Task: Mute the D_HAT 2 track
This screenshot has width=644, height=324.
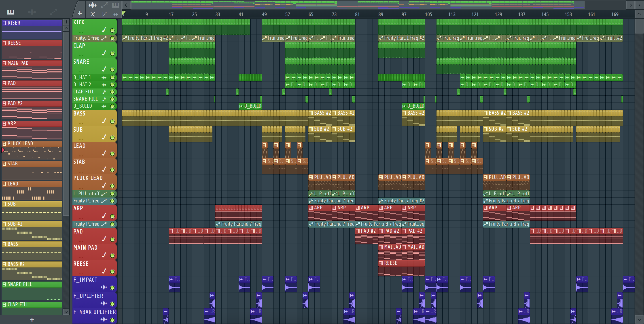Action: [112, 85]
